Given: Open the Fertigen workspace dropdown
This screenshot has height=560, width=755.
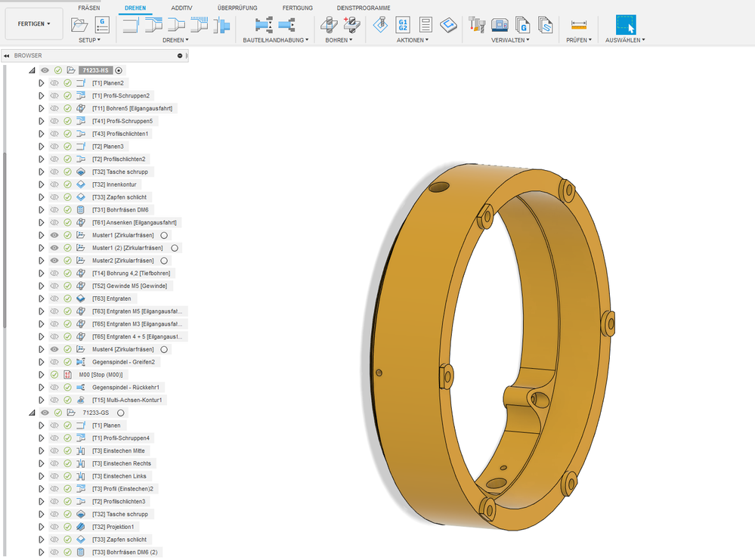Looking at the screenshot, I should point(34,23).
